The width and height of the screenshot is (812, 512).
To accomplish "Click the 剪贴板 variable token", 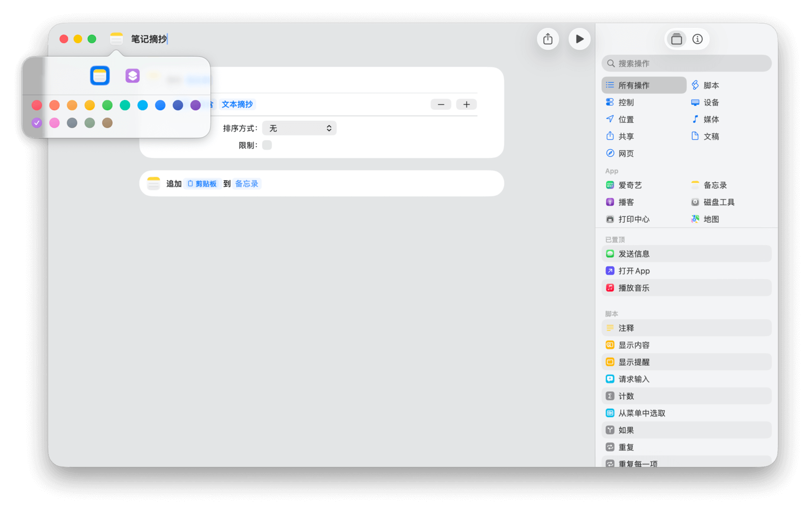I will [202, 184].
